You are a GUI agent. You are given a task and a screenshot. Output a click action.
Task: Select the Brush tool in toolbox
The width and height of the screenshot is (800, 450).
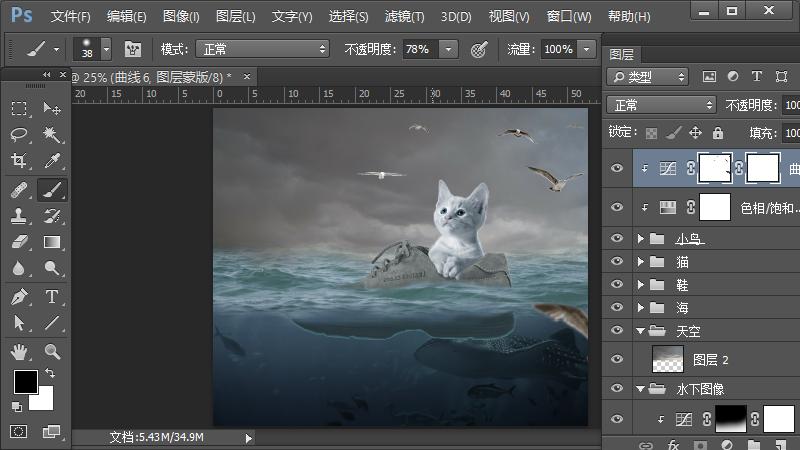(x=52, y=190)
